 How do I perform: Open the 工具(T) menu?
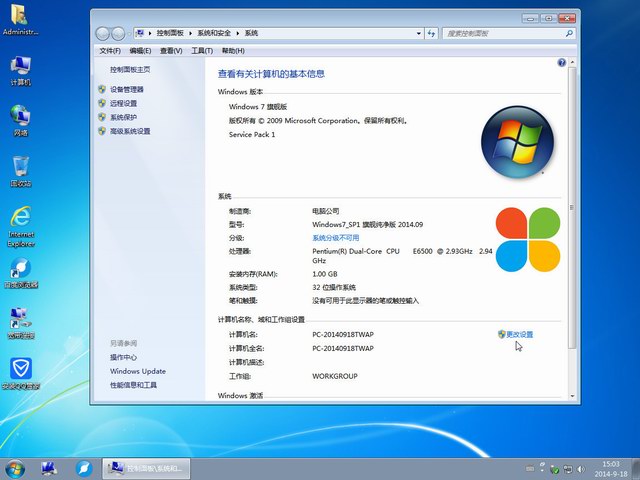202,51
